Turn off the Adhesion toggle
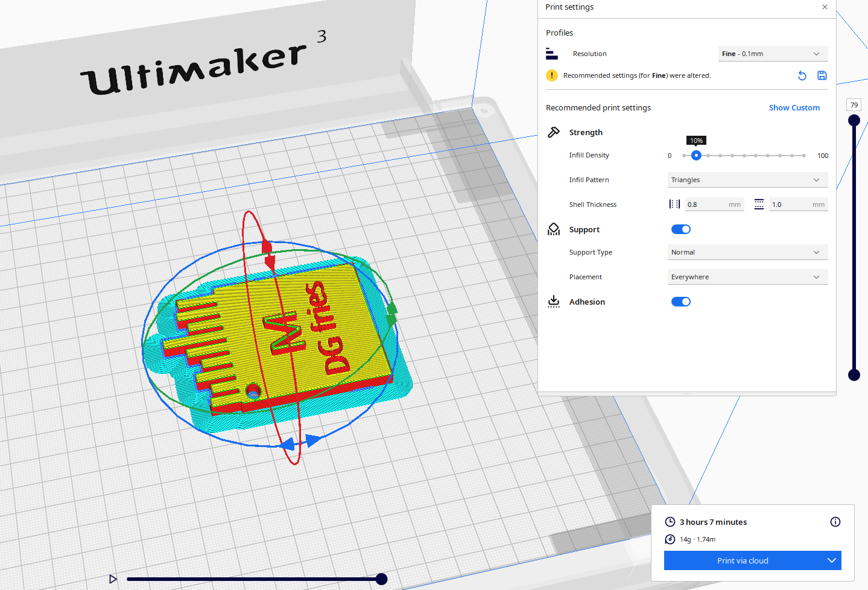 680,301
